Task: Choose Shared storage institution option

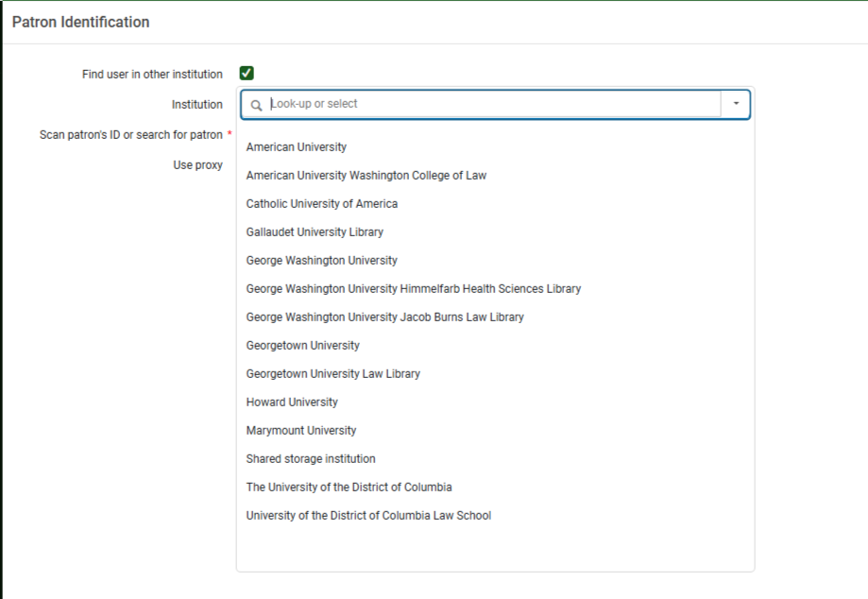Action: tap(311, 459)
